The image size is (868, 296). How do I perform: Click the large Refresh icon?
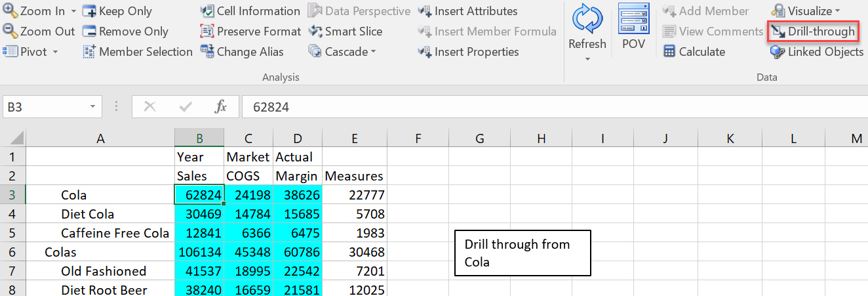click(587, 19)
